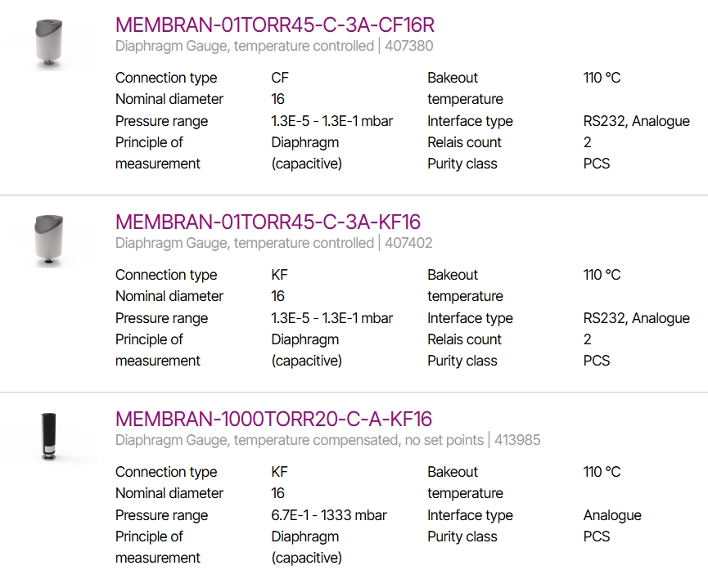Select article number 407402 text
The image size is (708, 588).
tap(408, 243)
